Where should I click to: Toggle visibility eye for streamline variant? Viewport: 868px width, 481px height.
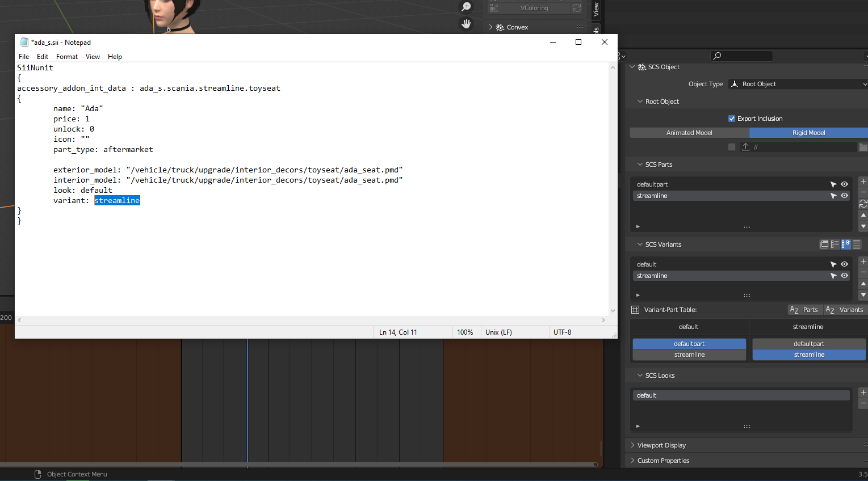(844, 276)
